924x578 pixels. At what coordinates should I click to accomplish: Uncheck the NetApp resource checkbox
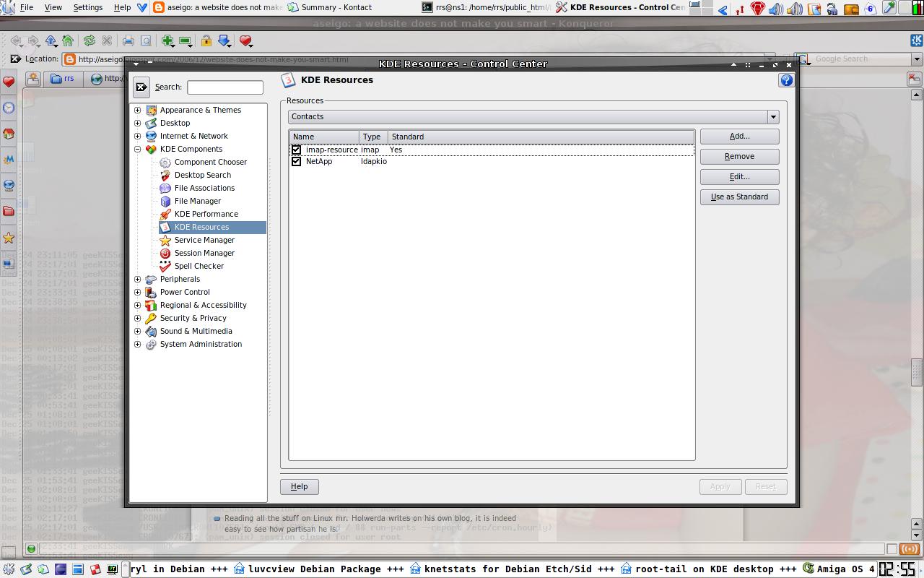coord(296,161)
